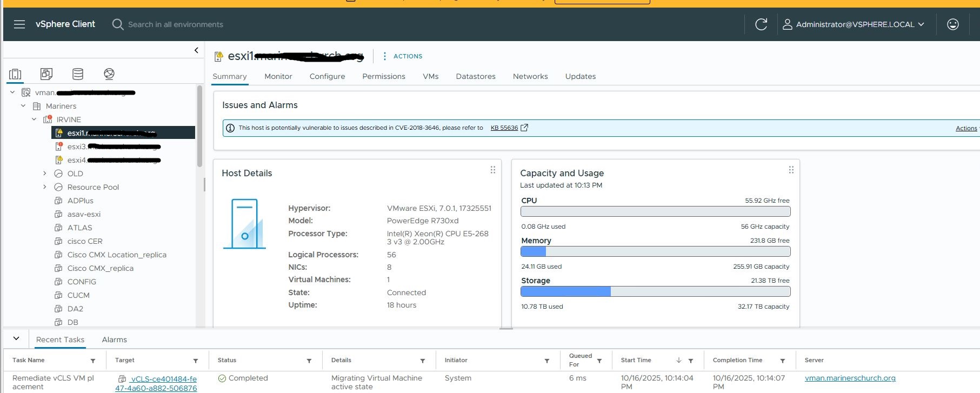Image resolution: width=980 pixels, height=393 pixels.
Task: Expand the OLD resource pool
Action: tap(45, 174)
